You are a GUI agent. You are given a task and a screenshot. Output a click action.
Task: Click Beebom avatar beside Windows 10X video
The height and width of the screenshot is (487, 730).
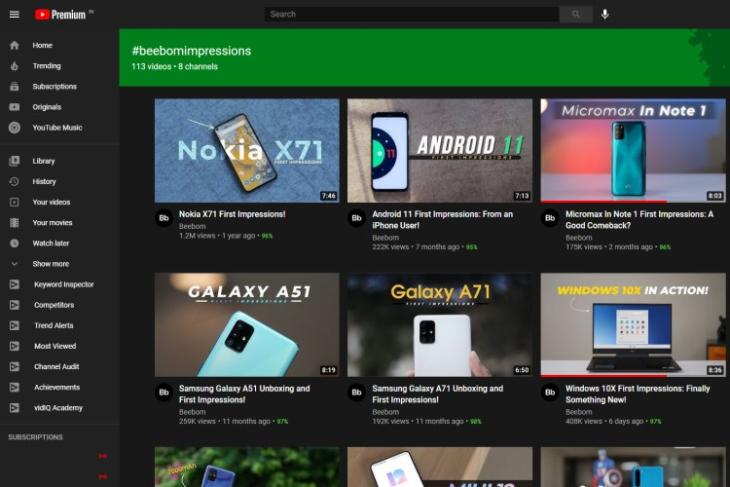click(550, 392)
